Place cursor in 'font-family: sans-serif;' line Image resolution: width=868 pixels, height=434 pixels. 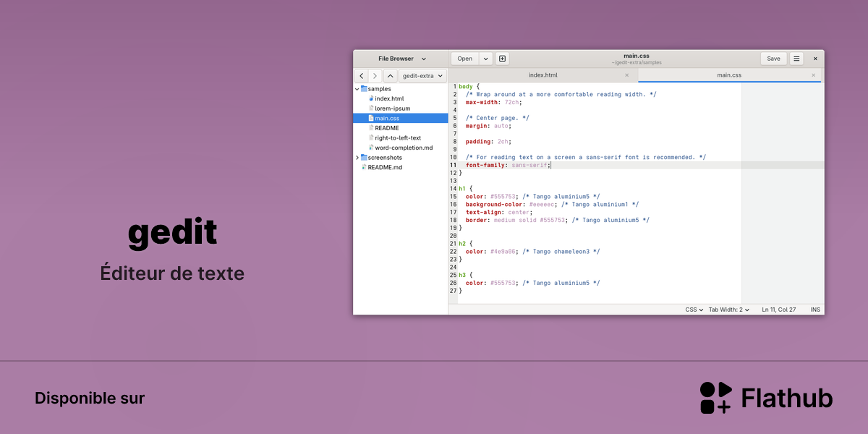point(509,165)
